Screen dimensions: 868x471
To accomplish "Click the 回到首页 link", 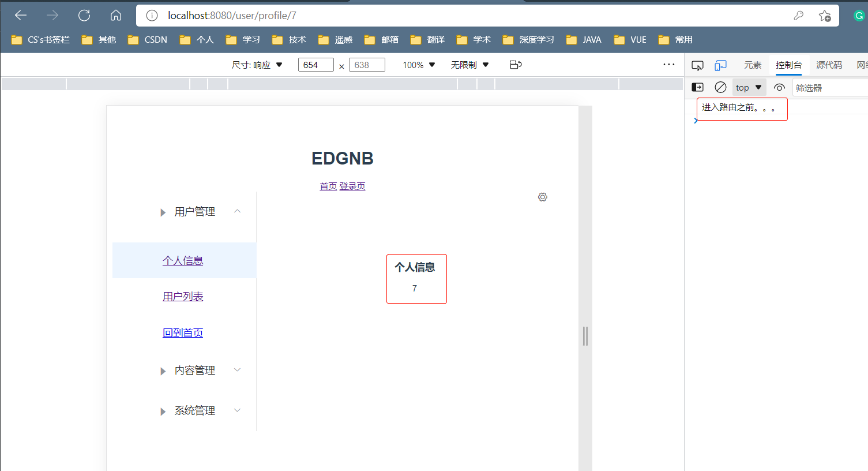I will 183,332.
